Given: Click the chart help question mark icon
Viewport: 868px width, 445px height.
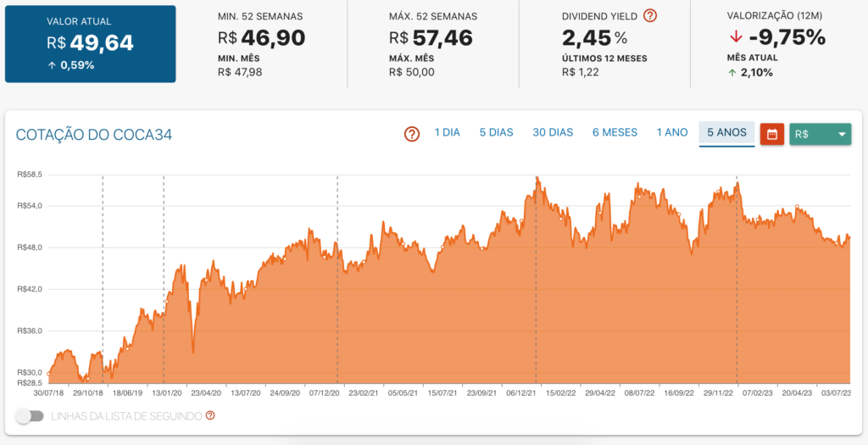Looking at the screenshot, I should (x=412, y=133).
